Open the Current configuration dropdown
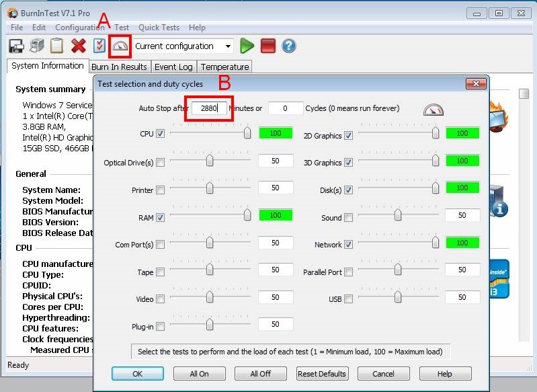 (x=228, y=46)
